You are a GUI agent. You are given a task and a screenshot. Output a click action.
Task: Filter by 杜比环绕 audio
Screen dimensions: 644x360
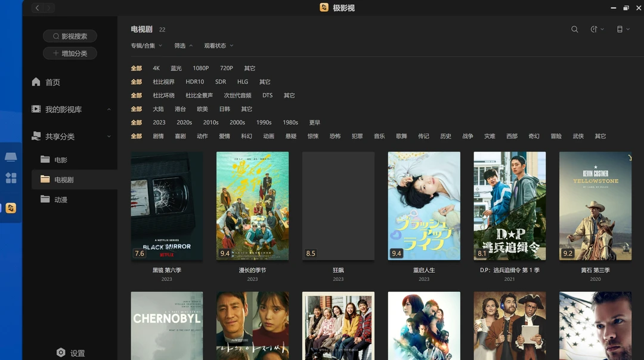[x=163, y=96]
